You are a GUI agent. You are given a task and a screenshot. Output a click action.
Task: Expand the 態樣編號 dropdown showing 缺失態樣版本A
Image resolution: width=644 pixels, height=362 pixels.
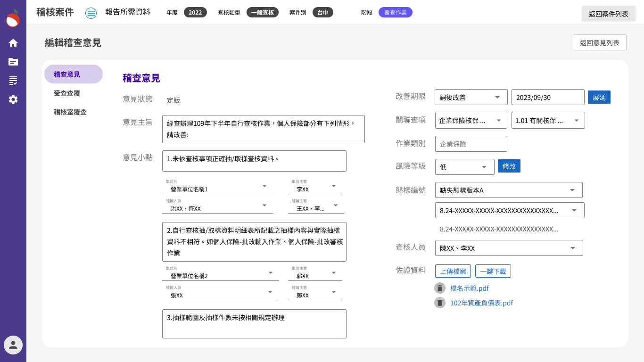click(573, 190)
